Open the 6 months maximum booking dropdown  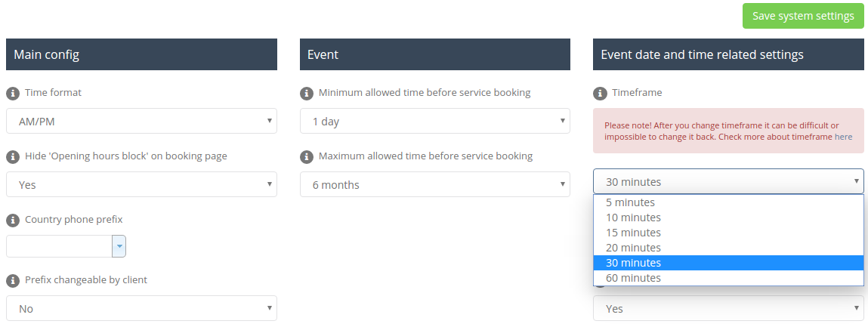point(434,184)
